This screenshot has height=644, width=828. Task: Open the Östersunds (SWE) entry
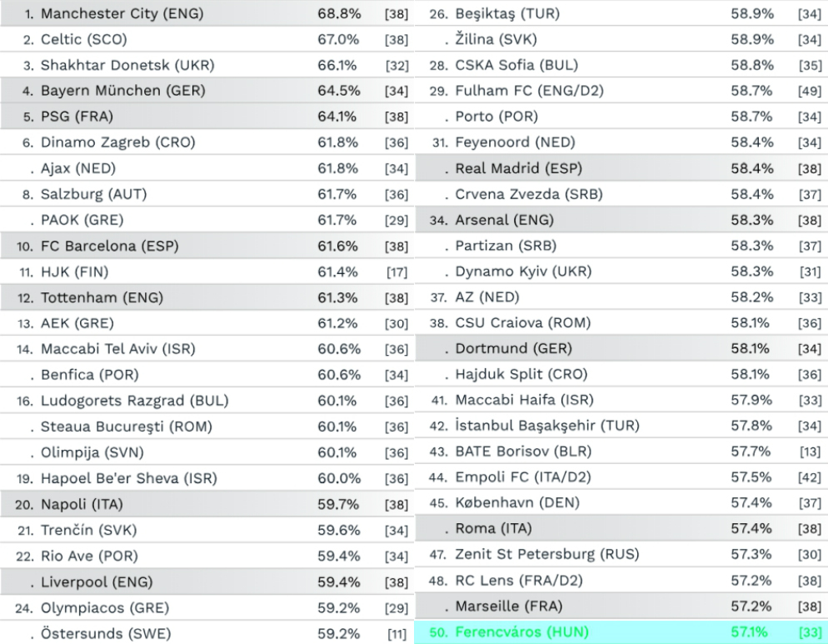pos(207,633)
